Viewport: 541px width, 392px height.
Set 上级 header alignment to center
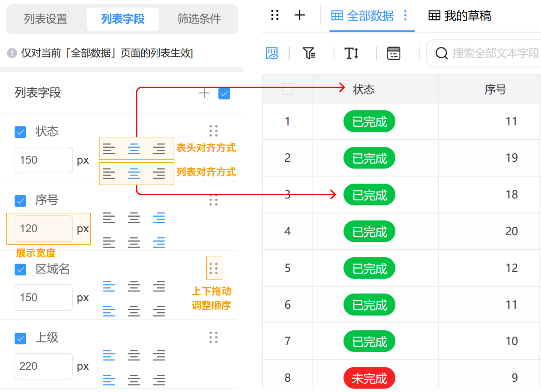pyautogui.click(x=134, y=355)
